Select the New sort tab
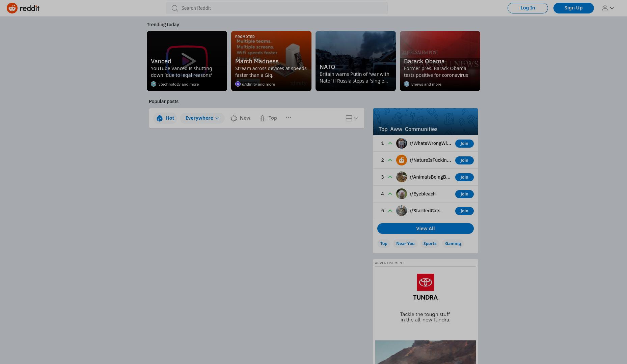This screenshot has width=627, height=364. click(240, 118)
